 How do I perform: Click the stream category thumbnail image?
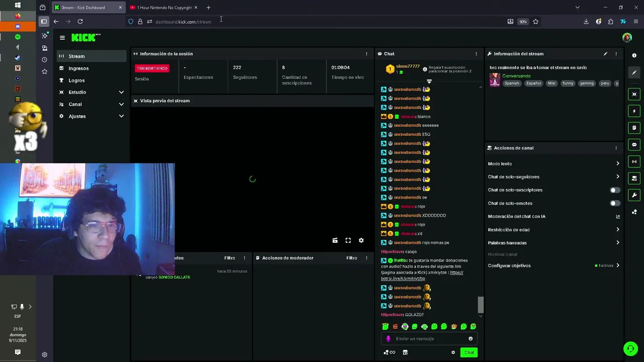[495, 80]
